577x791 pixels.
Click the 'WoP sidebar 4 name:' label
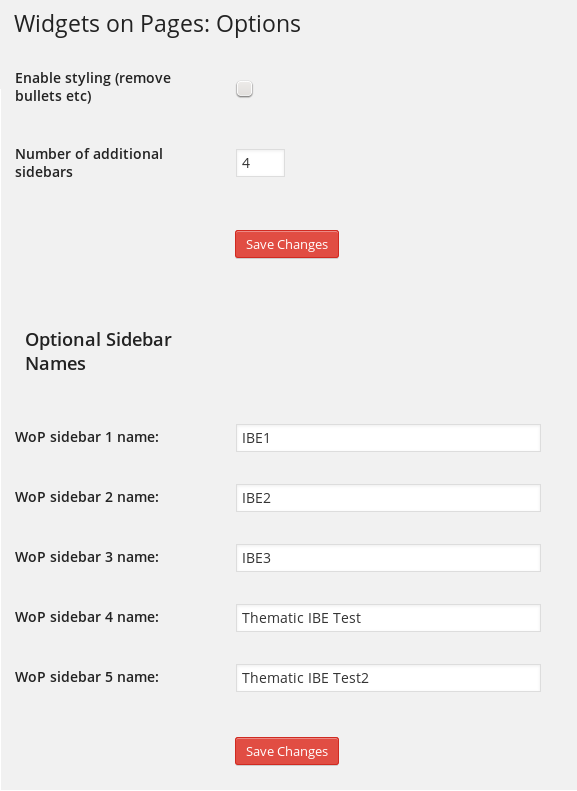click(87, 617)
